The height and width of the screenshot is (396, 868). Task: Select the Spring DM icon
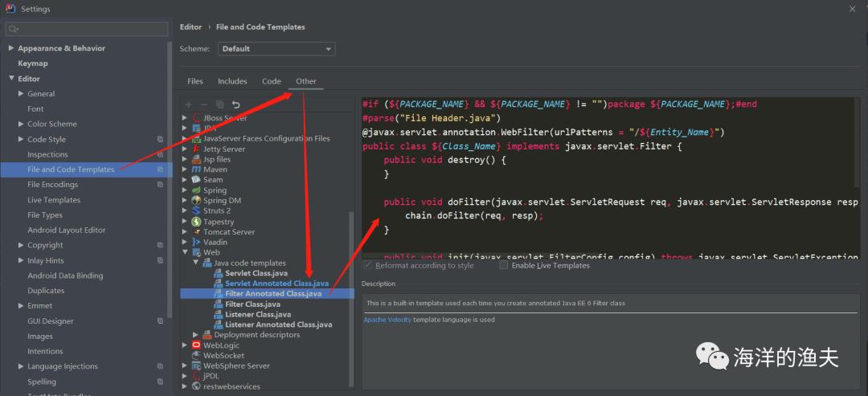[196, 200]
